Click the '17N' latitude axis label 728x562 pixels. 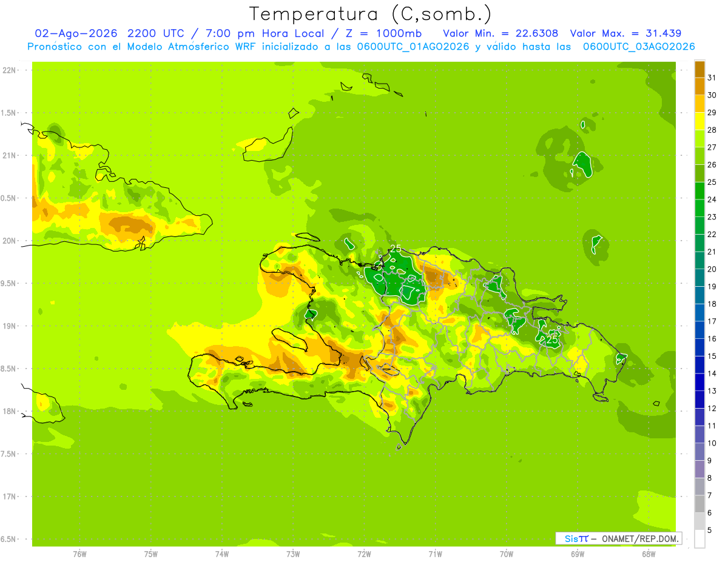pyautogui.click(x=10, y=497)
